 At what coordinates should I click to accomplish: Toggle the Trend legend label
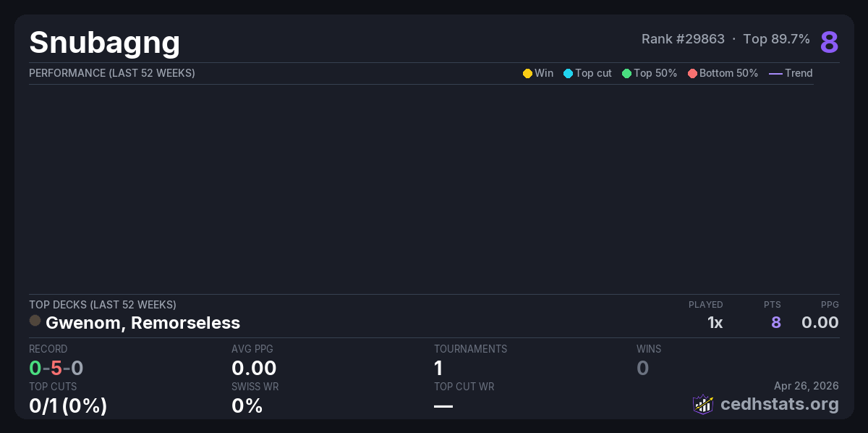coord(799,73)
